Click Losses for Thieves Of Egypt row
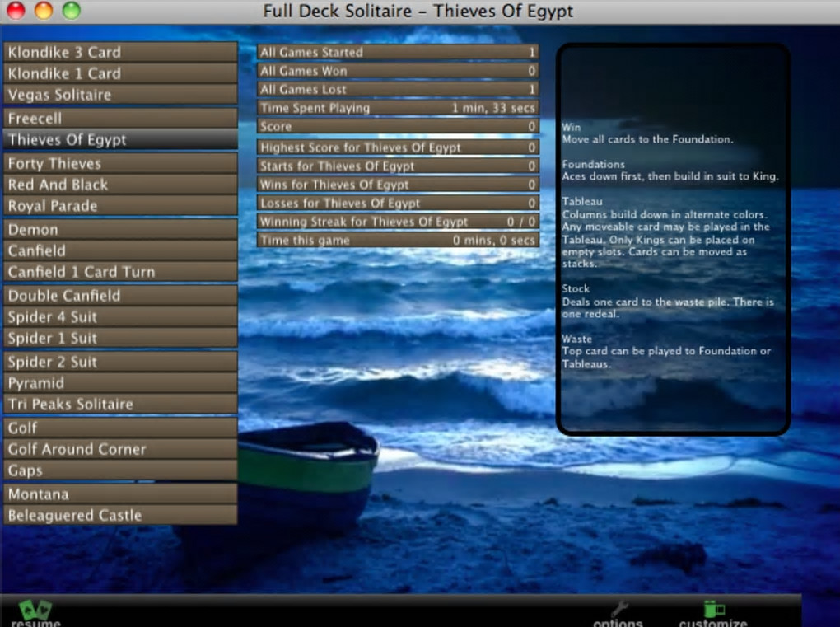This screenshot has width=840, height=627. point(398,204)
